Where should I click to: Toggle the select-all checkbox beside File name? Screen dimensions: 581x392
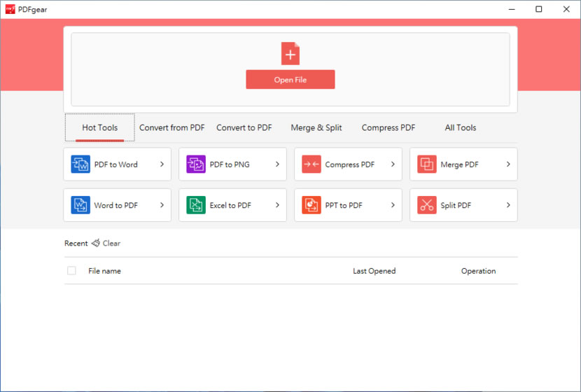click(71, 271)
